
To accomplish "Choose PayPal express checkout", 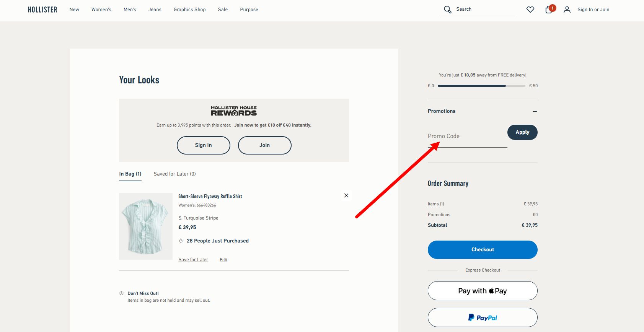I will [483, 317].
